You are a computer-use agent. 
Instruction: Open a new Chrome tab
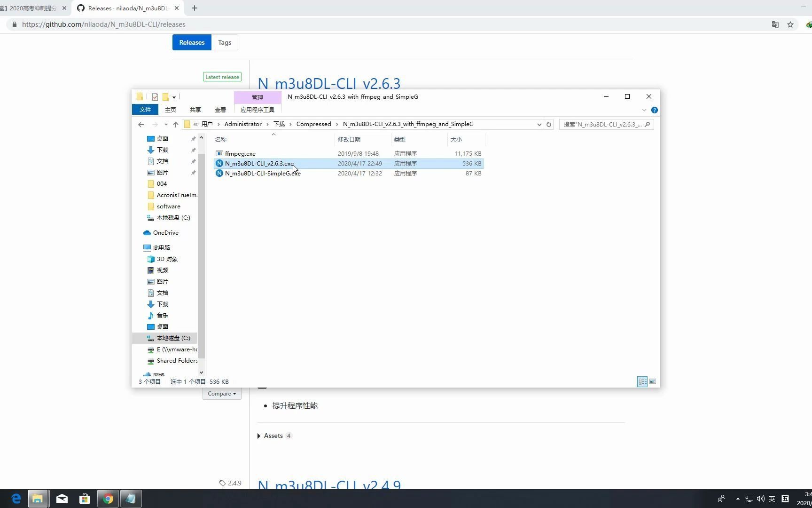[x=195, y=8]
